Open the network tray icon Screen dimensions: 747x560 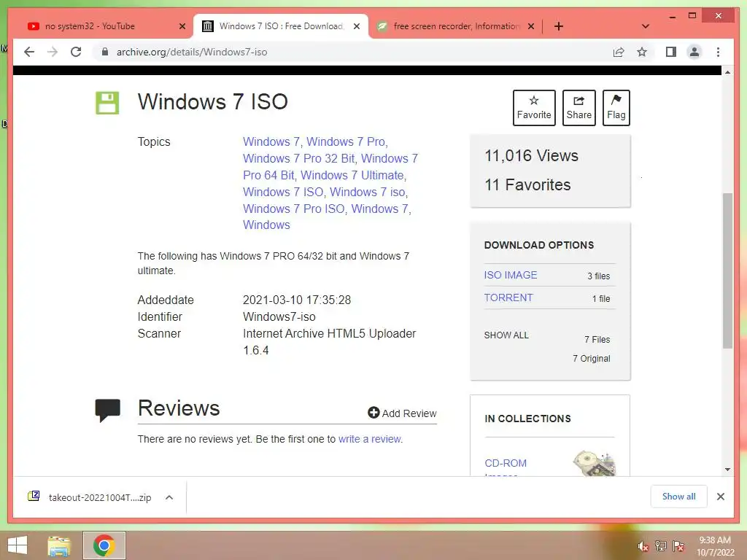pyautogui.click(x=661, y=545)
